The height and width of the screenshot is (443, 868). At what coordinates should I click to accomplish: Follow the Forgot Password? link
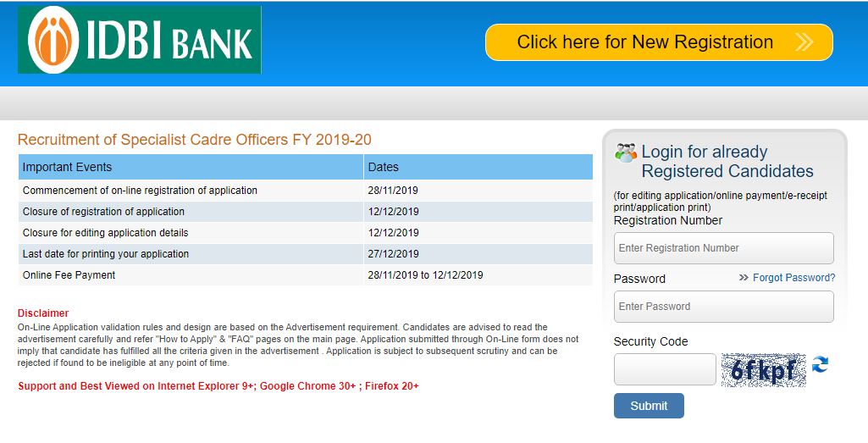pyautogui.click(x=793, y=278)
